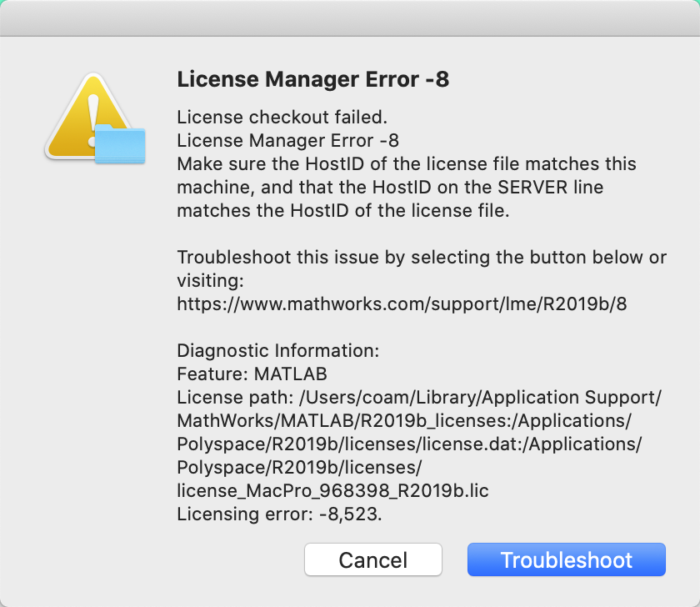Click the MathWorks/MATLAB/R2019b_licenses path line
Image resolution: width=700 pixels, height=607 pixels.
click(404, 421)
